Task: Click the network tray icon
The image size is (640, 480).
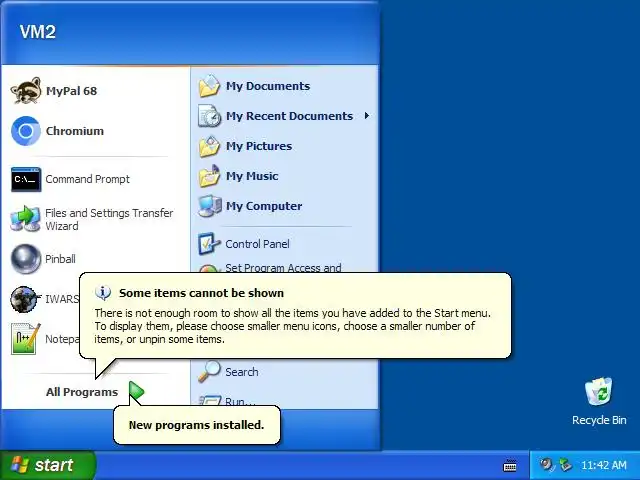Action: click(x=566, y=465)
